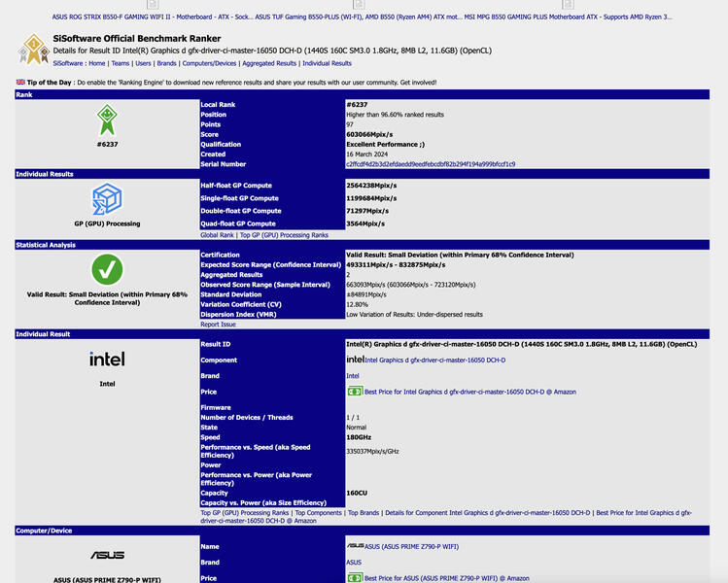Viewport: 728px width, 583px height.
Task: Click the small ASUS logo in Name row
Action: pos(355,546)
